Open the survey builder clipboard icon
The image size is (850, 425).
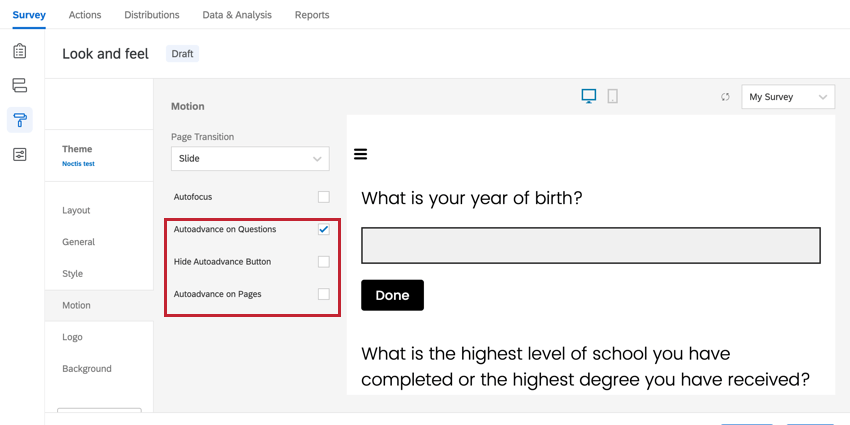pyautogui.click(x=20, y=51)
